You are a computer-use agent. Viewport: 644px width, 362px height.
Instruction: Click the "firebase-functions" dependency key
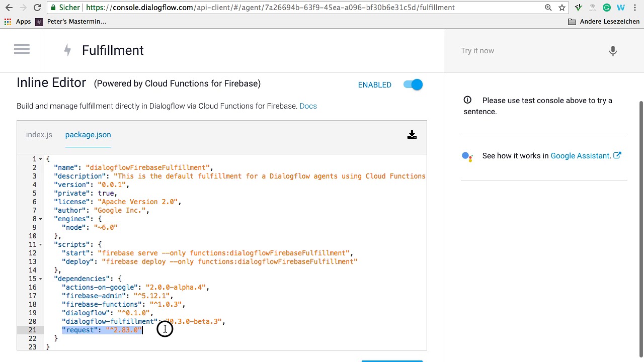pyautogui.click(x=102, y=304)
